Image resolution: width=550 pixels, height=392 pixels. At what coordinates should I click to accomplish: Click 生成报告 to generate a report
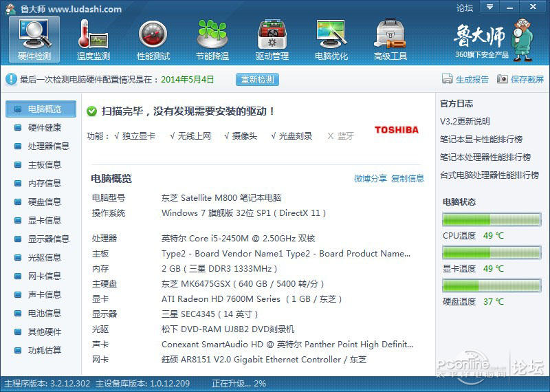click(x=472, y=79)
